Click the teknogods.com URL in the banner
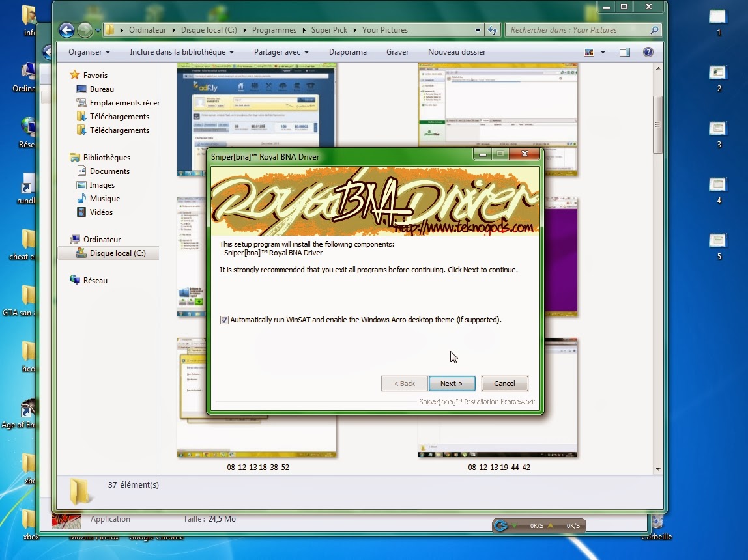The height and width of the screenshot is (560, 748). [x=464, y=228]
